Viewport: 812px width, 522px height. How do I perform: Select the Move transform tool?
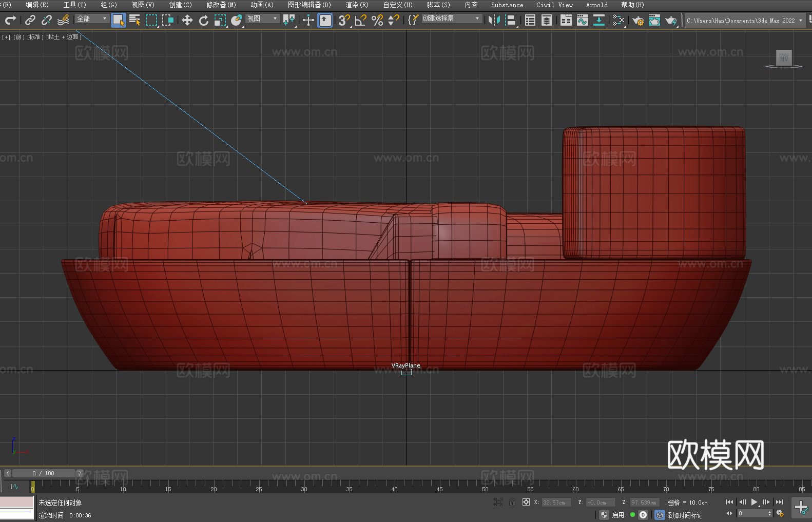tap(187, 20)
